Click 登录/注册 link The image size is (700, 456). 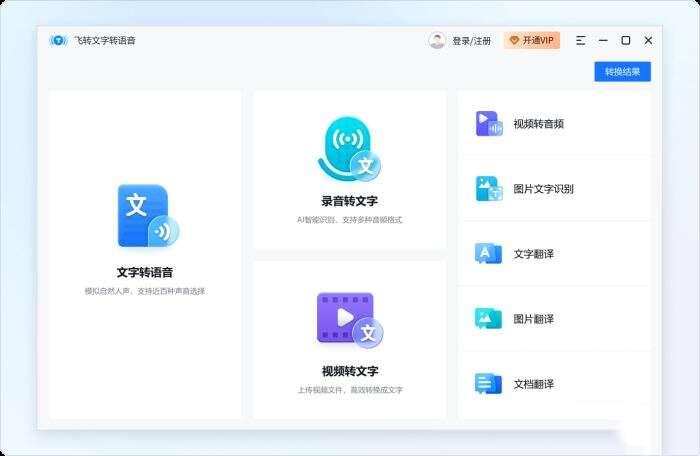point(471,41)
